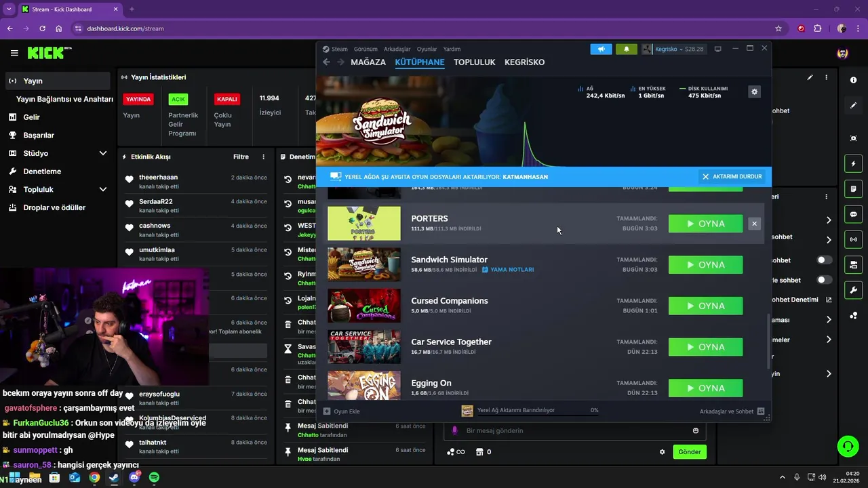The width and height of the screenshot is (868, 488).
Task: Open Etkinlik Akışı three-dot menu
Action: [264, 157]
